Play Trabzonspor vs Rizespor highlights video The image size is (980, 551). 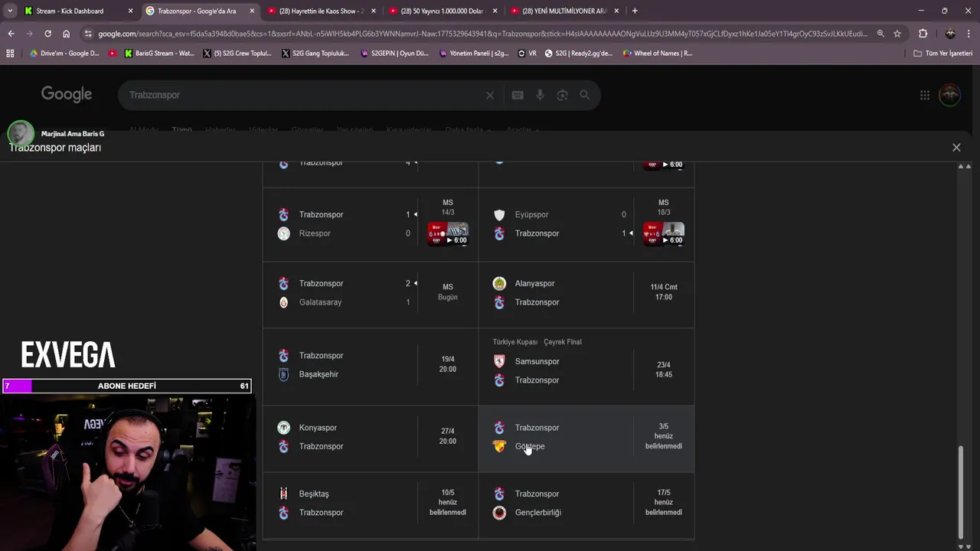click(448, 233)
